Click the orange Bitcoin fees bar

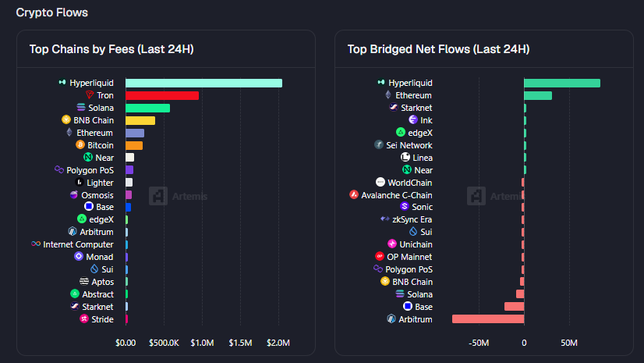pos(134,145)
